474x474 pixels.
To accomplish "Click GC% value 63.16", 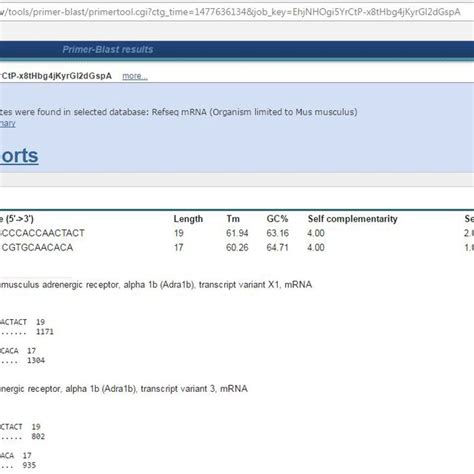I will 277,233.
